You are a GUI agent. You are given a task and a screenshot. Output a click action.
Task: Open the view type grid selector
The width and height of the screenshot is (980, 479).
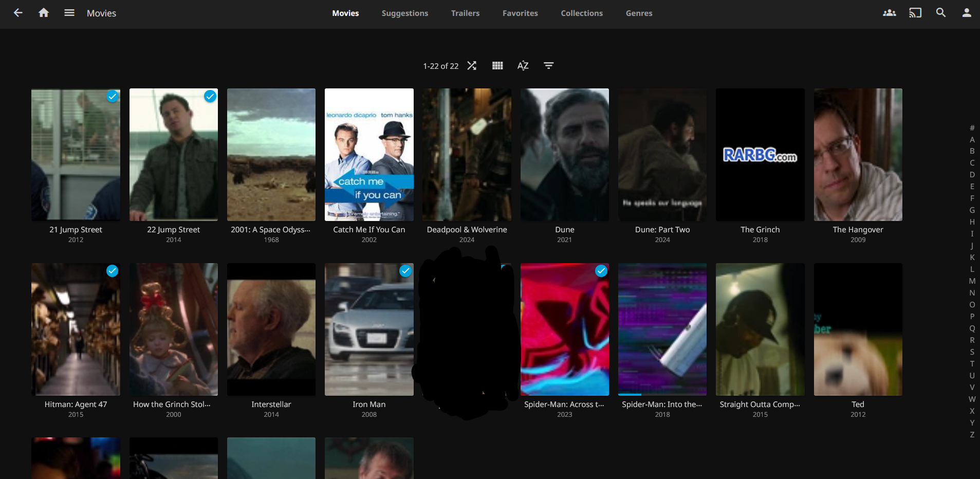pyautogui.click(x=497, y=66)
